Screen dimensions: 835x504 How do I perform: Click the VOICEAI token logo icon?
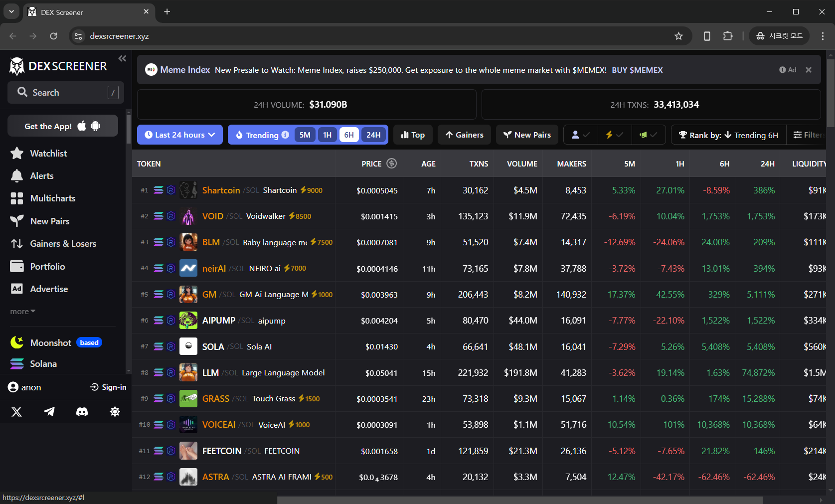188,424
